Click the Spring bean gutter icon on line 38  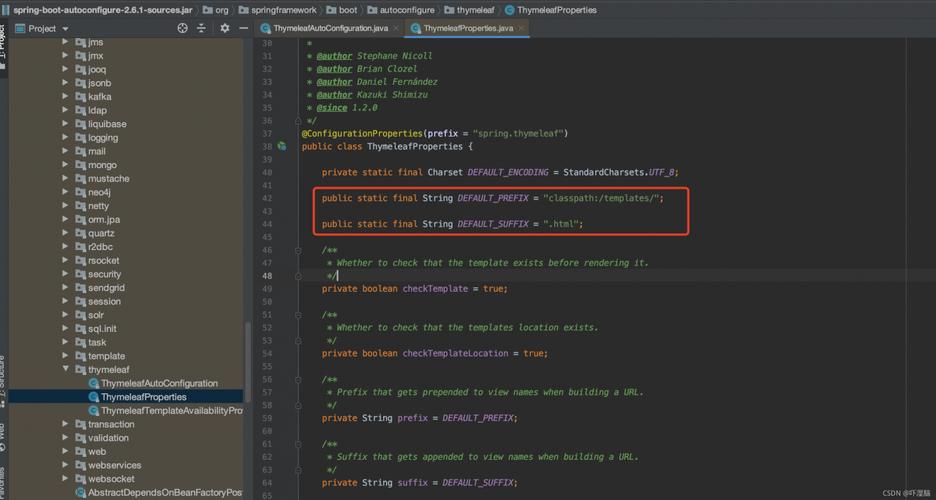pyautogui.click(x=282, y=146)
